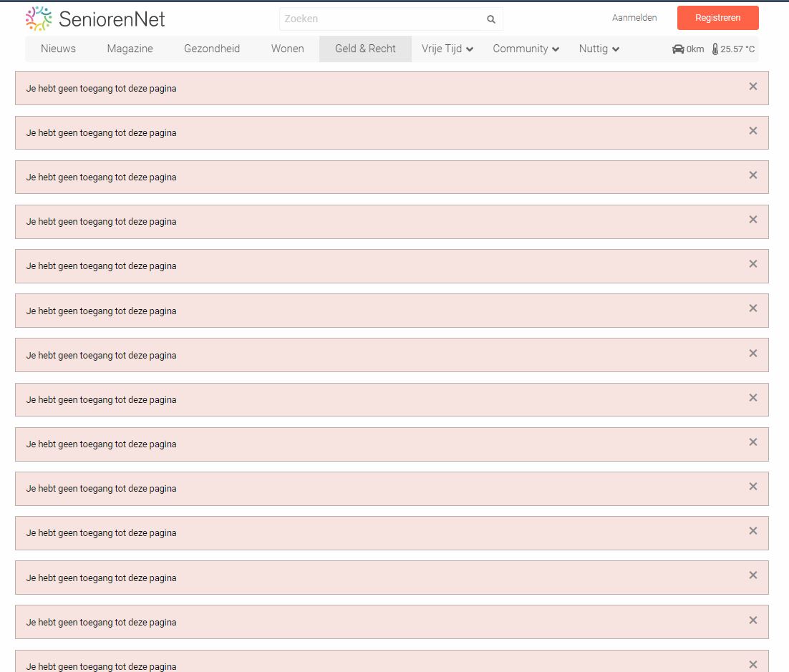This screenshot has height=672, width=789.
Task: Click the search magnifier icon
Action: (x=491, y=19)
